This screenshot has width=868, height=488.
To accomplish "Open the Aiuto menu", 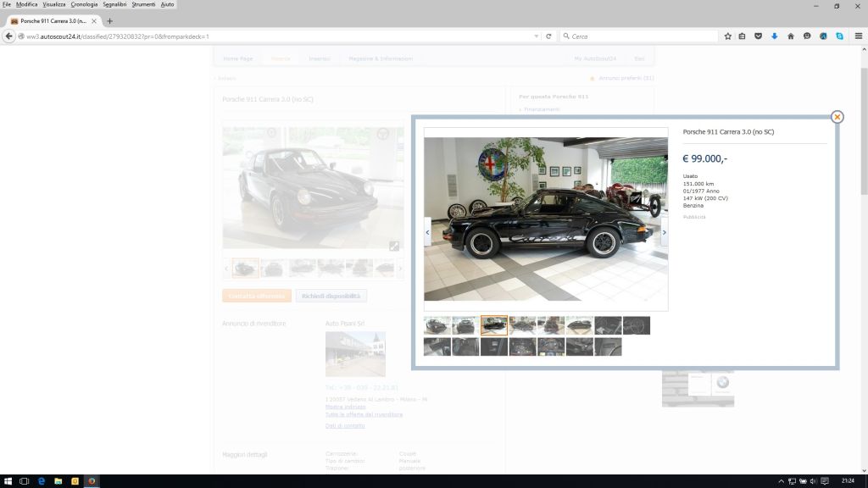I will (x=167, y=4).
